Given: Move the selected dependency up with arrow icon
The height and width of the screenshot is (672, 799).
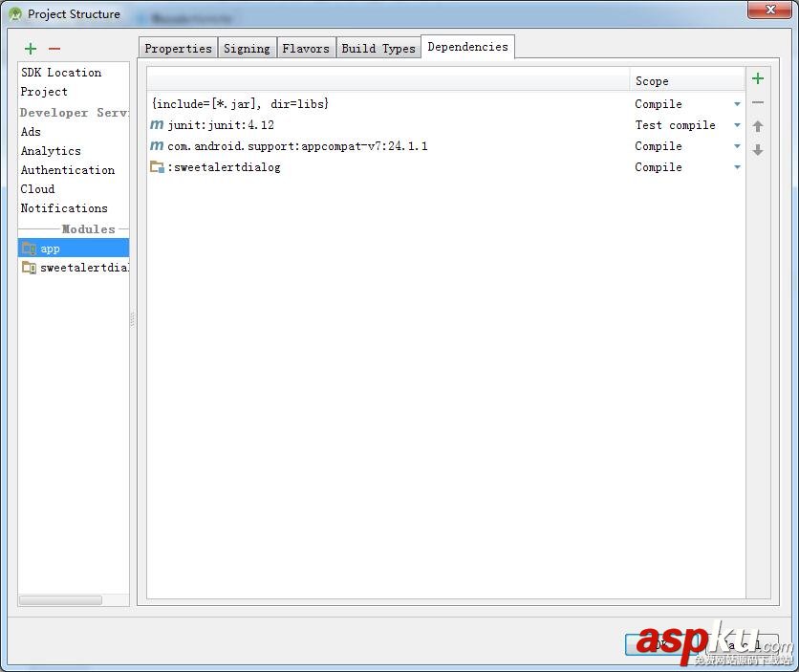Looking at the screenshot, I should pyautogui.click(x=758, y=125).
